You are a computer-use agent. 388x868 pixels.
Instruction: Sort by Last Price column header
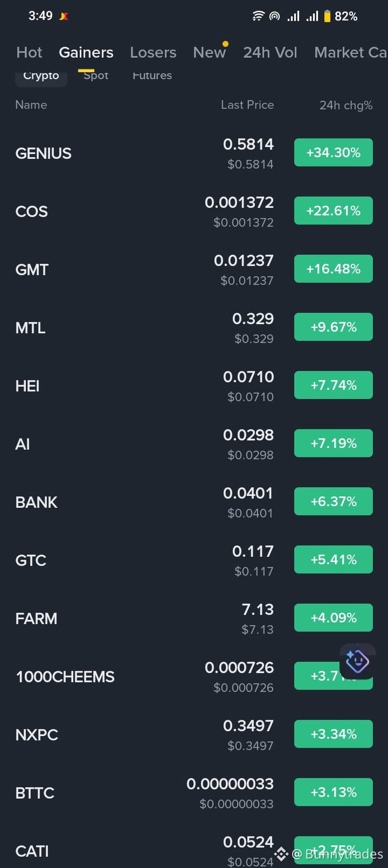[x=247, y=105]
